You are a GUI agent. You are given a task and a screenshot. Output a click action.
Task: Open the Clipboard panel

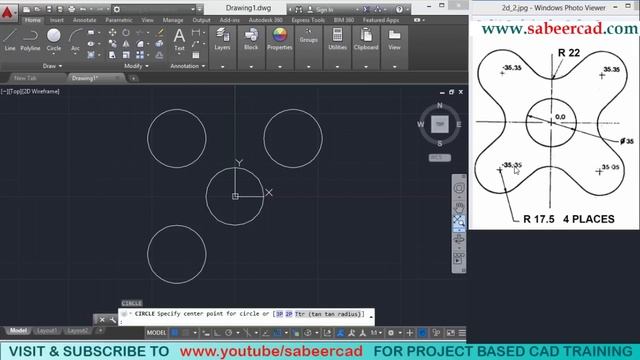(x=366, y=40)
